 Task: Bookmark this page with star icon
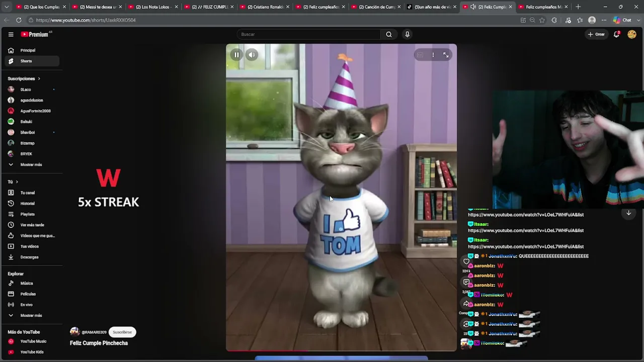pyautogui.click(x=542, y=20)
